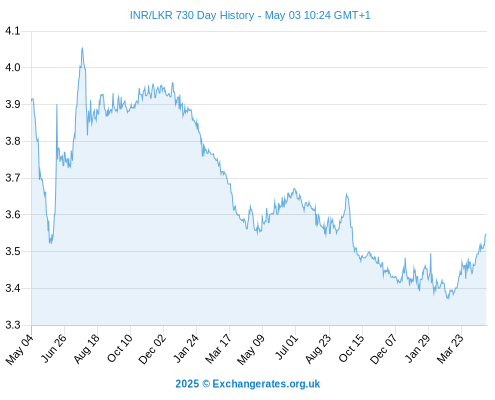Click the Oct 10 date tick label
The width and height of the screenshot is (495, 400).
[120, 349]
